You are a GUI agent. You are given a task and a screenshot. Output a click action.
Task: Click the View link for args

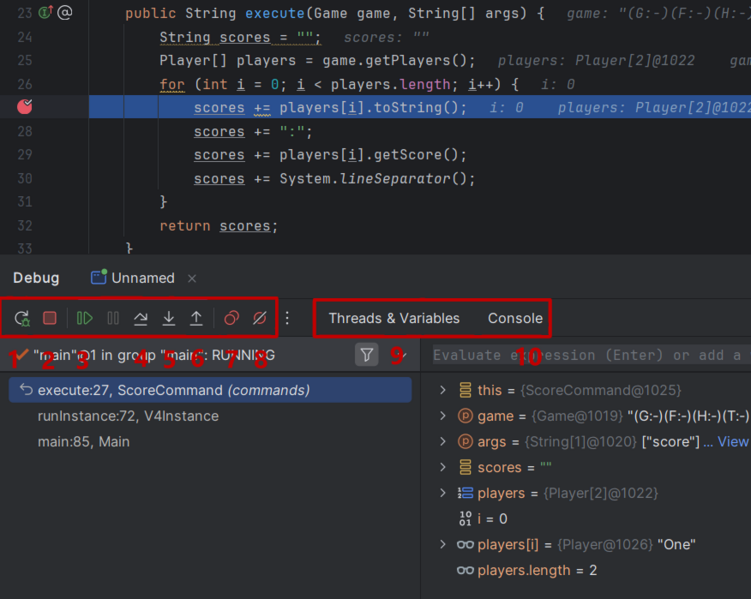click(732, 442)
